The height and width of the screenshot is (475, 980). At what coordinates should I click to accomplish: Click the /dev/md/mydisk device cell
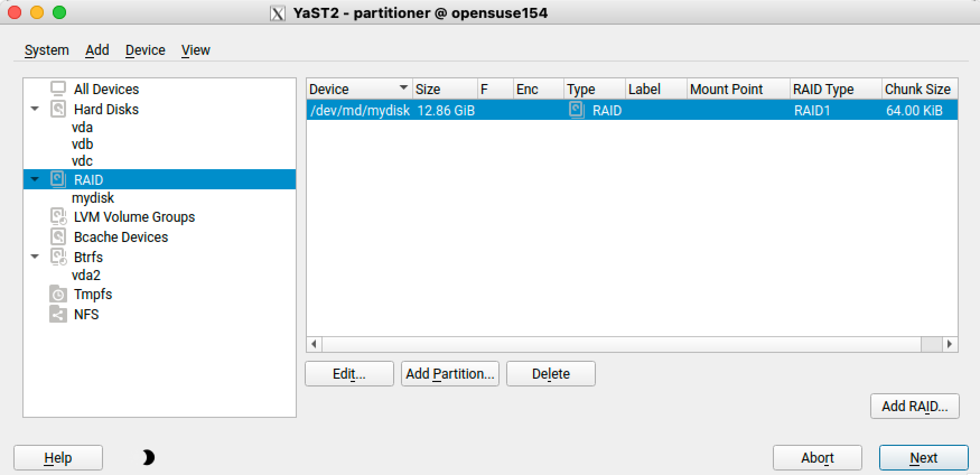[x=360, y=110]
